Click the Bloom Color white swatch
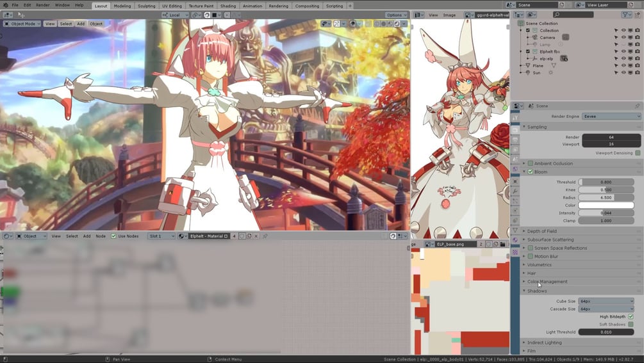The image size is (644, 363). tap(606, 205)
